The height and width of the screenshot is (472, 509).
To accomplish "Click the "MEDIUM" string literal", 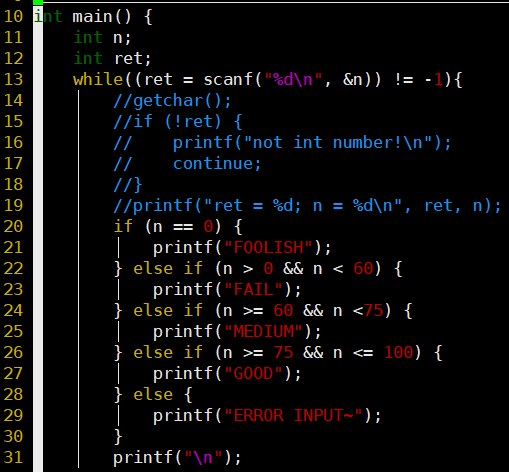I will tap(263, 331).
